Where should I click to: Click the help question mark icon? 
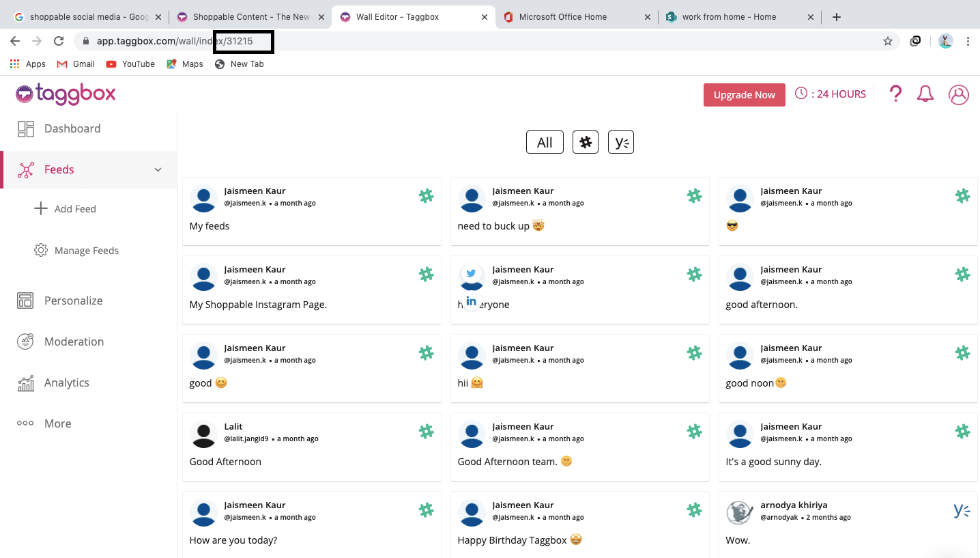click(895, 94)
